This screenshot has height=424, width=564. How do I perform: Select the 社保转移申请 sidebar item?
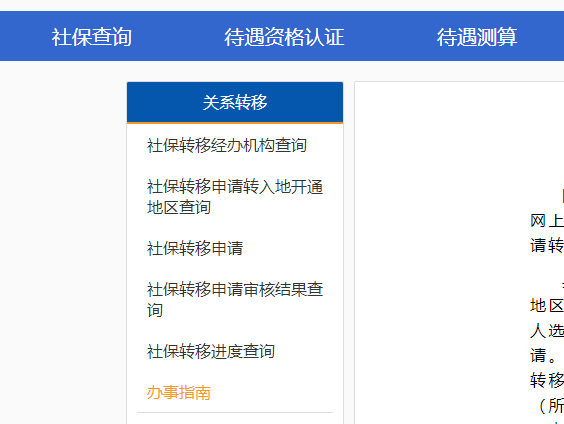tap(195, 249)
